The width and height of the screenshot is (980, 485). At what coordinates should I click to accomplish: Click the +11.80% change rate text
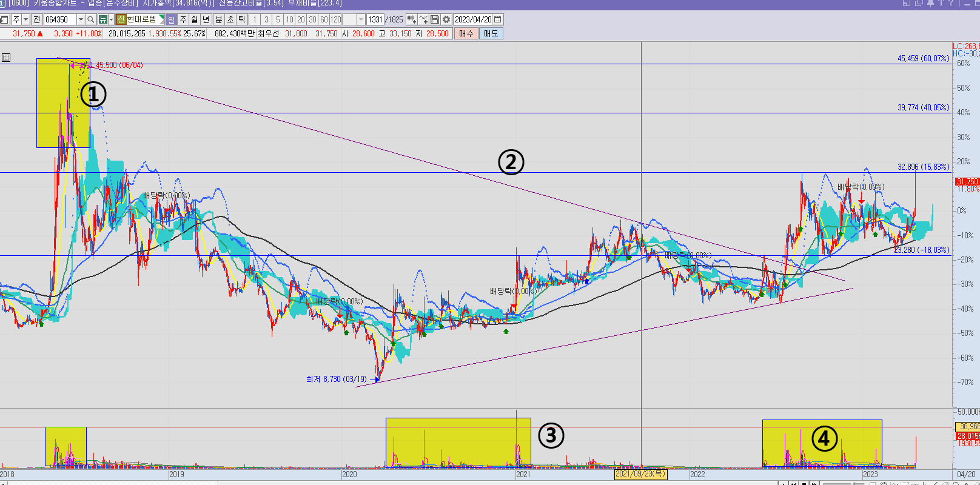click(x=89, y=34)
